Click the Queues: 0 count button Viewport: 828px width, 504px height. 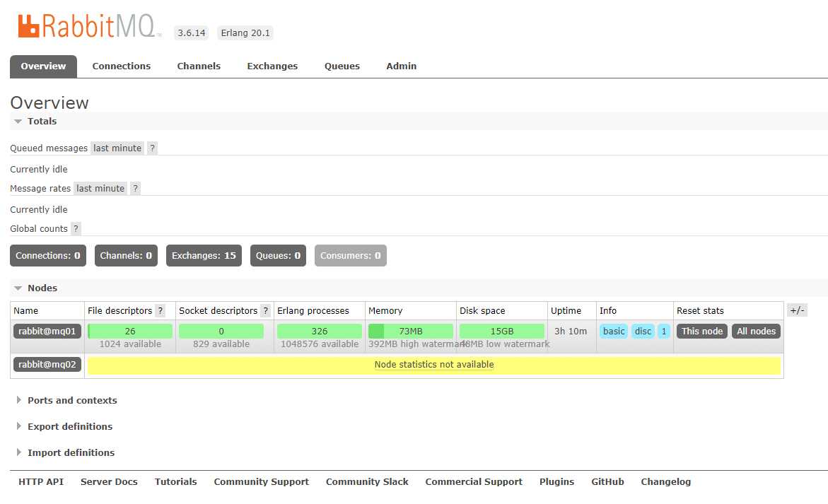(x=279, y=255)
